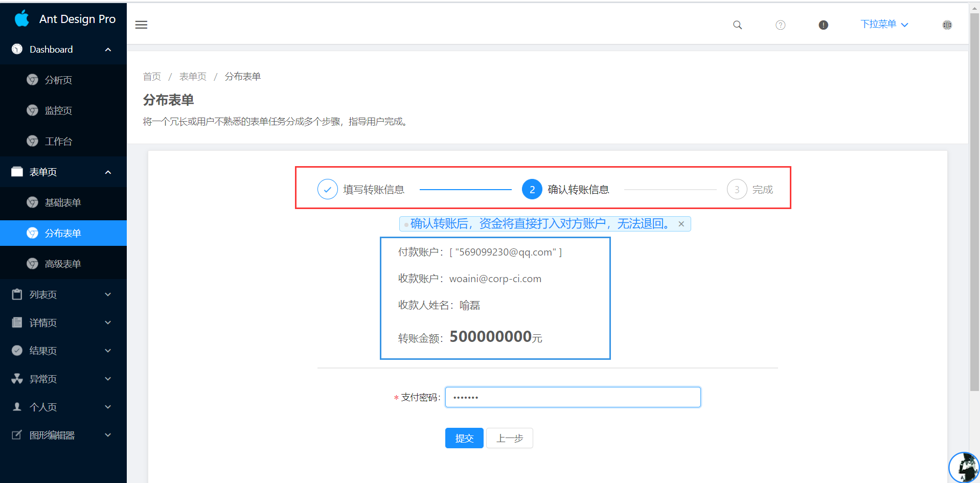Click the 表单页 folder icon
The image size is (980, 483).
click(x=17, y=172)
